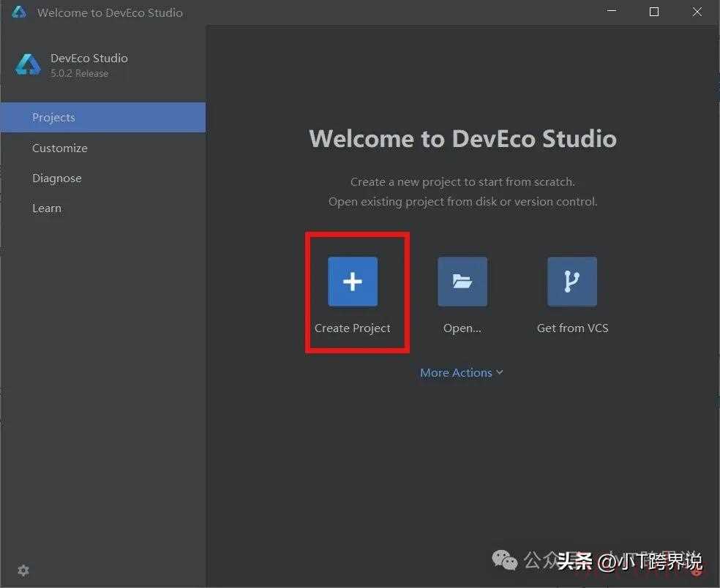Screen dimensions: 720x588
Task: Click the Welcome to DevEco Studio heading
Action: coord(463,139)
